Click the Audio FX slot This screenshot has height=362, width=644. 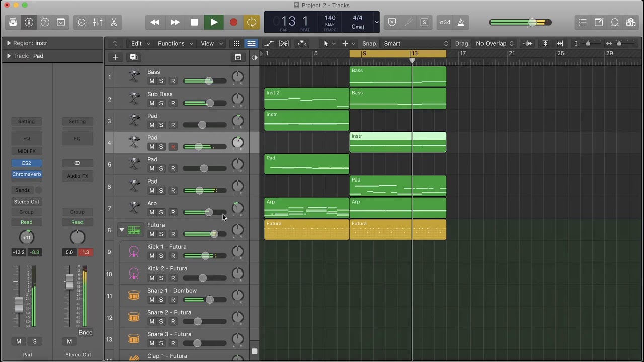(x=77, y=176)
